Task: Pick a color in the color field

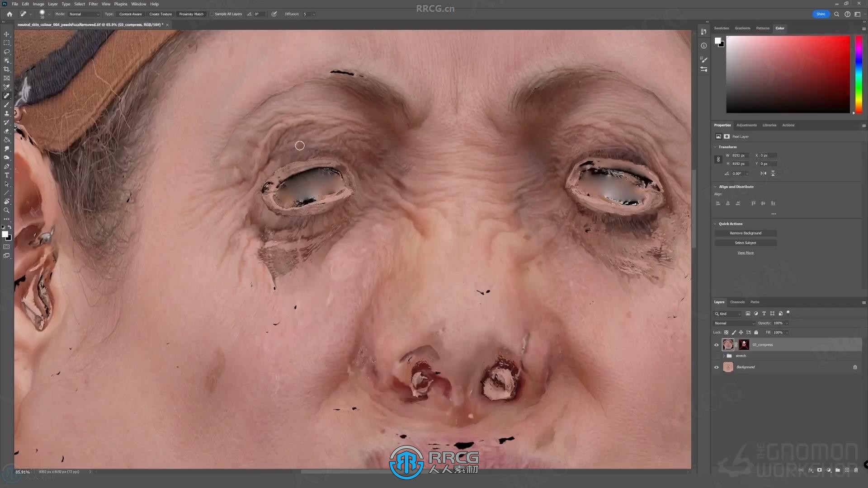Action: tap(788, 75)
